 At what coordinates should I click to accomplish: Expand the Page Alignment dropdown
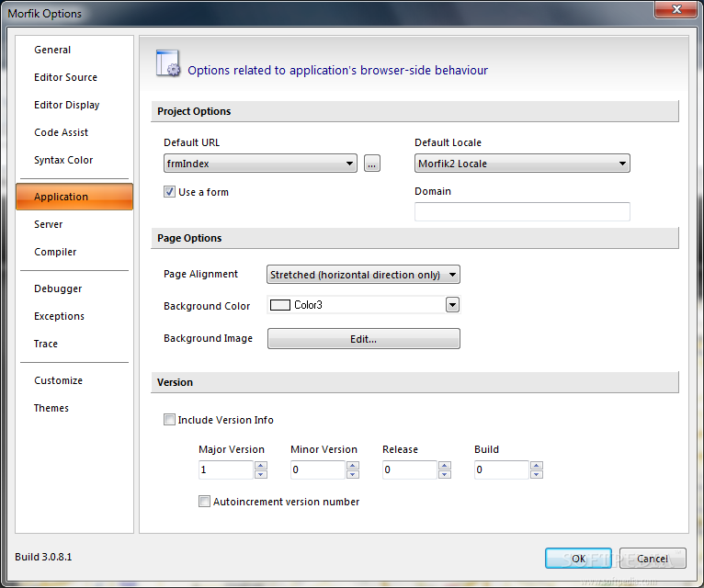363,275
